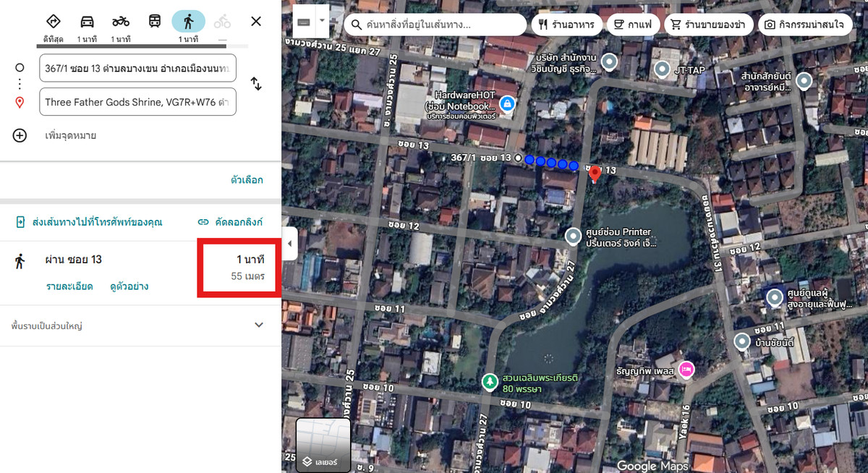Select public transit travel mode
Viewport: 868px width, 473px height.
(x=155, y=22)
